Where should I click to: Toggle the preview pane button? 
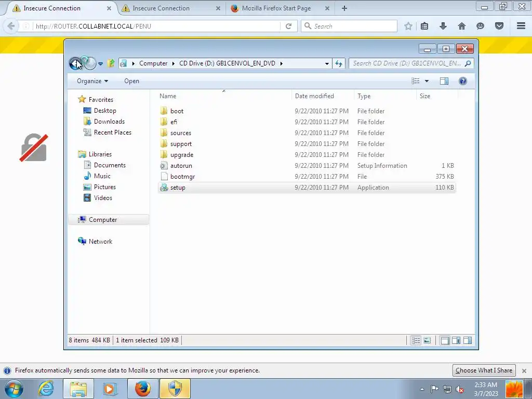point(444,81)
